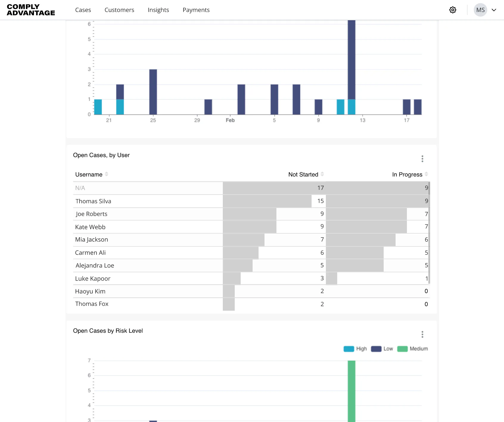Toggle Medium series in risk legend

coord(413,349)
